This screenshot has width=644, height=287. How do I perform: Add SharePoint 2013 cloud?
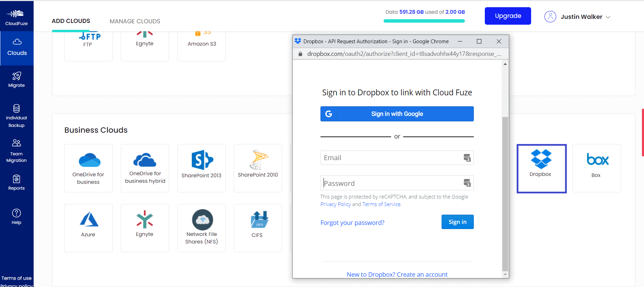point(201,168)
